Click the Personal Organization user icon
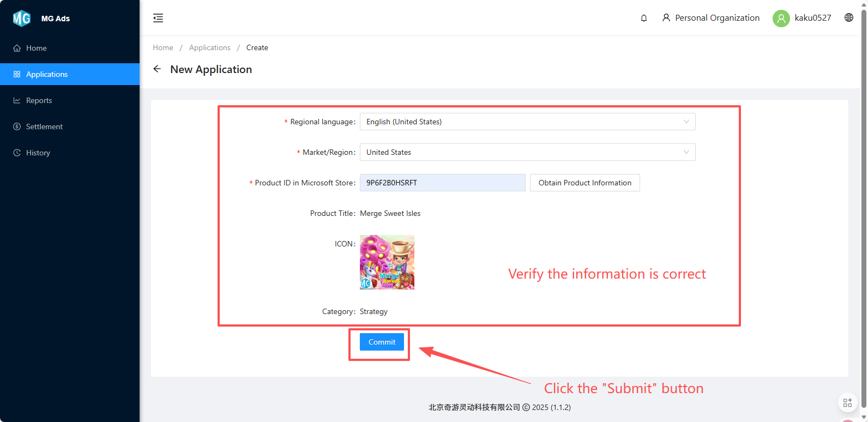Image resolution: width=868 pixels, height=422 pixels. tap(666, 18)
